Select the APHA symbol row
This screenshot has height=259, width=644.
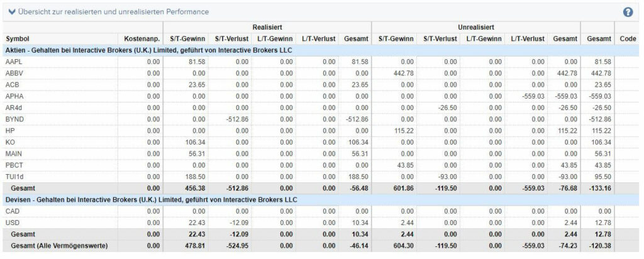coord(321,96)
